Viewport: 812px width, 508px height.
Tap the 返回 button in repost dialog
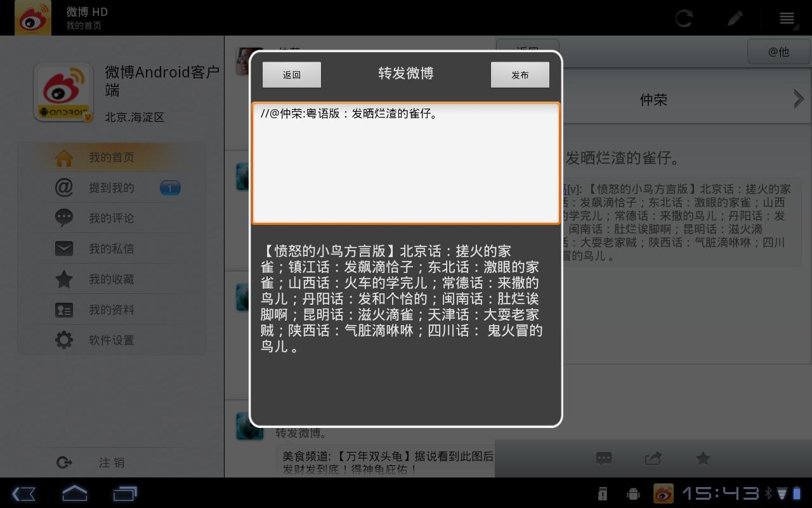[292, 74]
